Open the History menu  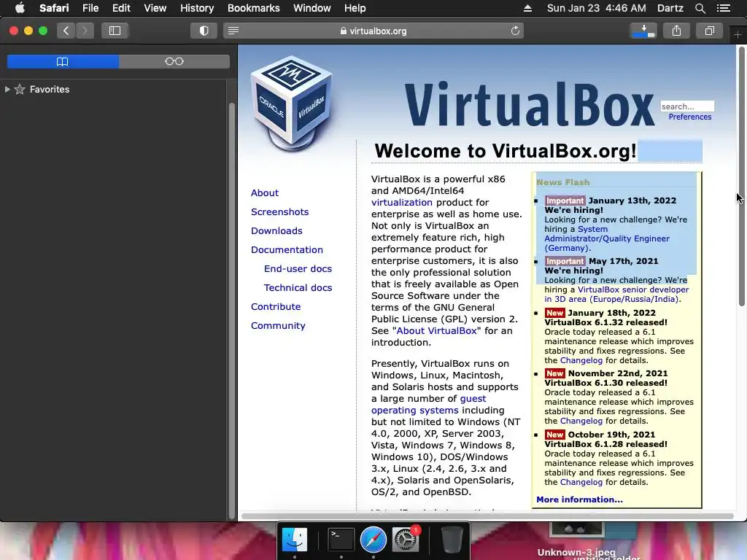coord(197,8)
